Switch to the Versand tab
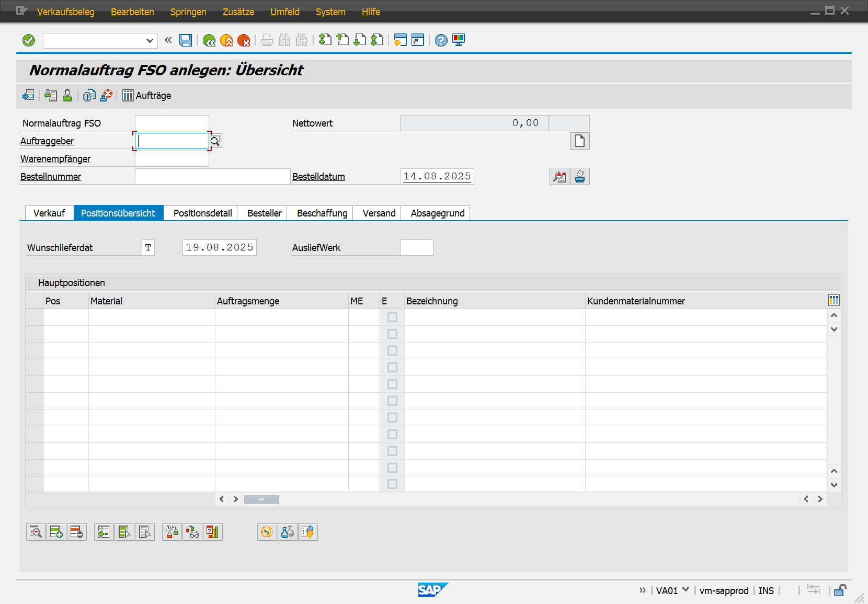Screen dimensions: 868x604 point(379,213)
